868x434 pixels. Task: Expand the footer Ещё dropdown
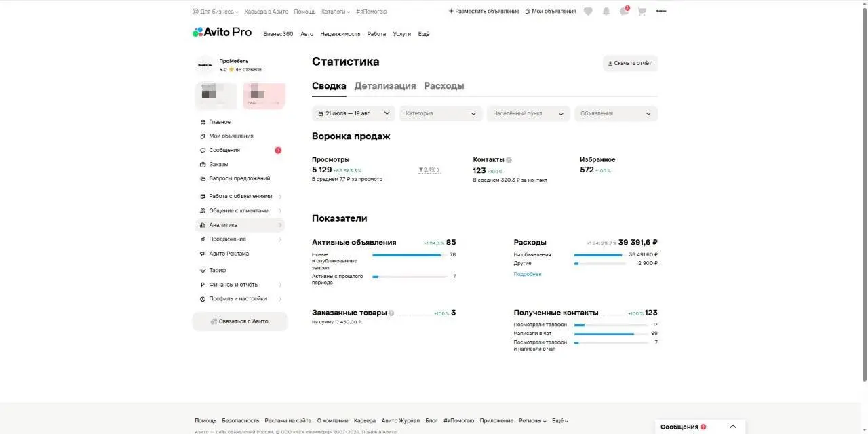tap(560, 421)
